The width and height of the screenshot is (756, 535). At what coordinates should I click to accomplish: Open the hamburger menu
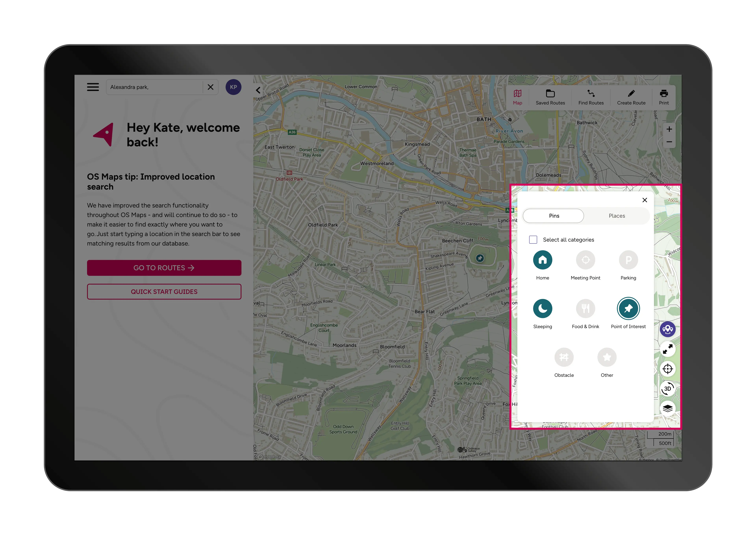[x=93, y=87]
